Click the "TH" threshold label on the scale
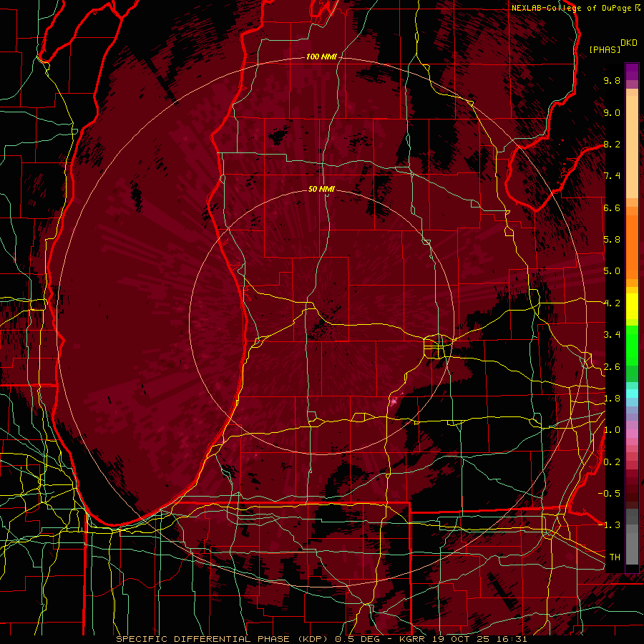 pos(615,557)
